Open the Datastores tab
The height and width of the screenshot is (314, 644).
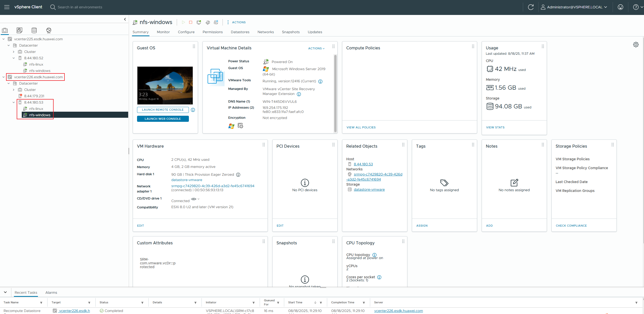(x=240, y=32)
